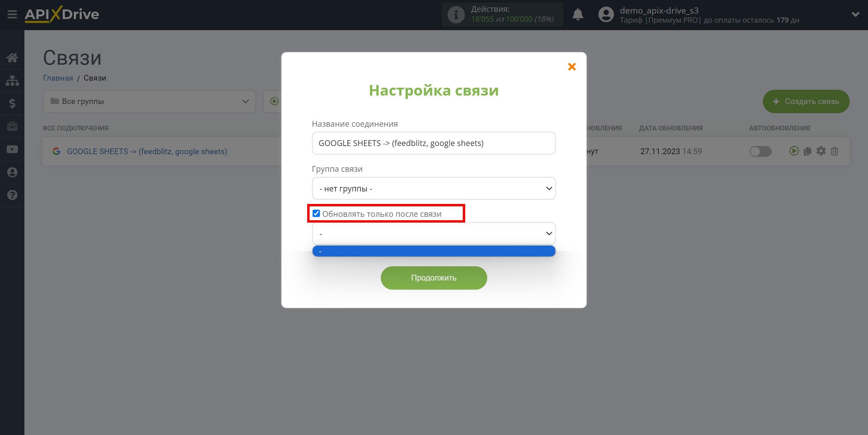Click the Продолжить button
The height and width of the screenshot is (435, 868).
[434, 278]
